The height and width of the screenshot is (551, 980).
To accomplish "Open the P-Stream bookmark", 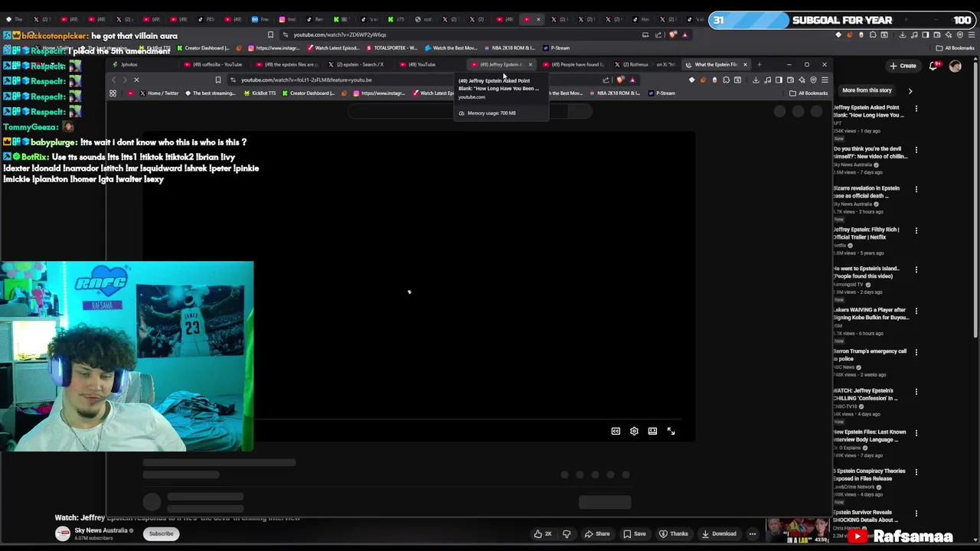I will [x=661, y=93].
